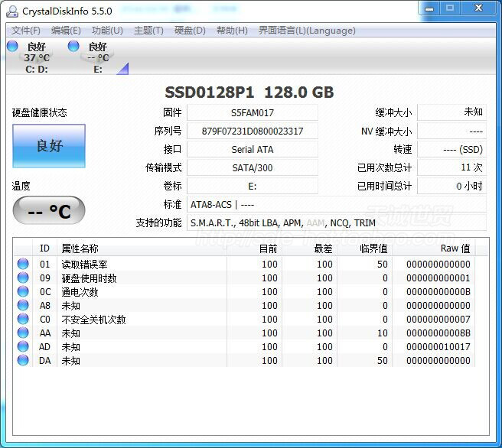Screen dimensions: 502x448
Task: Click the supported features field with TRIM
Action: coord(337,222)
